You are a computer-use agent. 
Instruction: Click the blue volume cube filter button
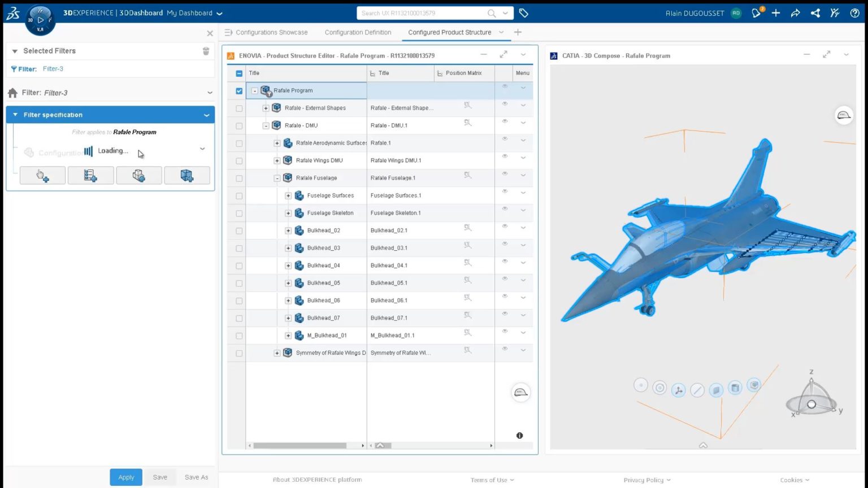tap(187, 175)
